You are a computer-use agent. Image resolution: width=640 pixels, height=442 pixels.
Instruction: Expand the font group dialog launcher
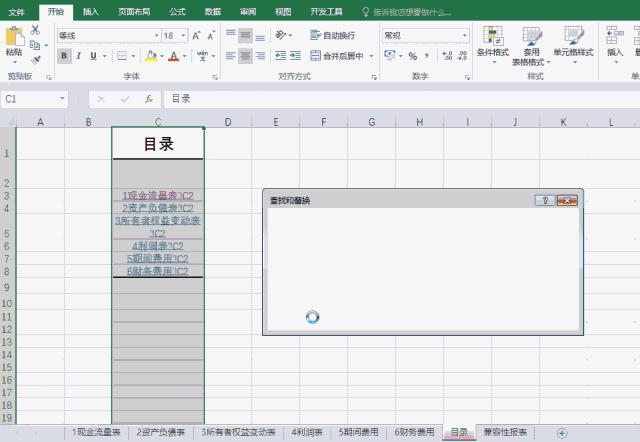[215, 77]
